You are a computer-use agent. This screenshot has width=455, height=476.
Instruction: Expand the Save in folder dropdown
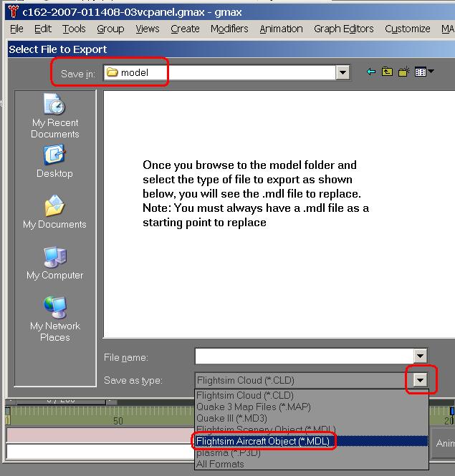(x=343, y=72)
